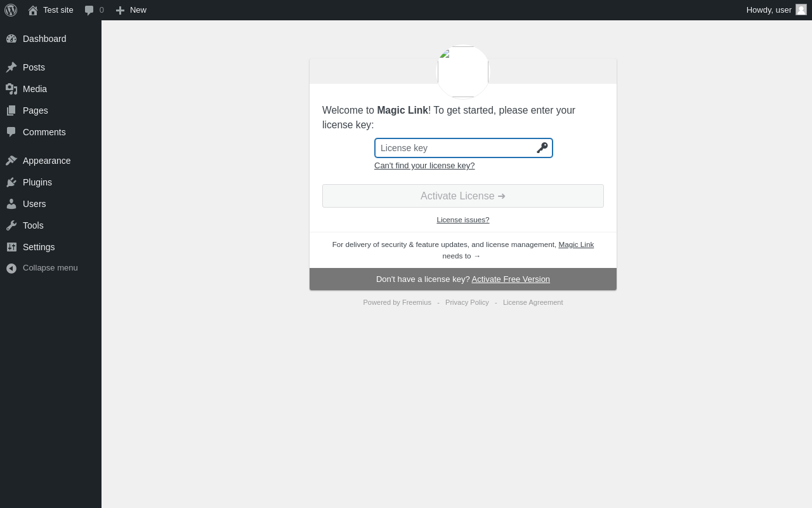The width and height of the screenshot is (812, 508).
Task: Open the License Agreement link
Action: tap(533, 302)
